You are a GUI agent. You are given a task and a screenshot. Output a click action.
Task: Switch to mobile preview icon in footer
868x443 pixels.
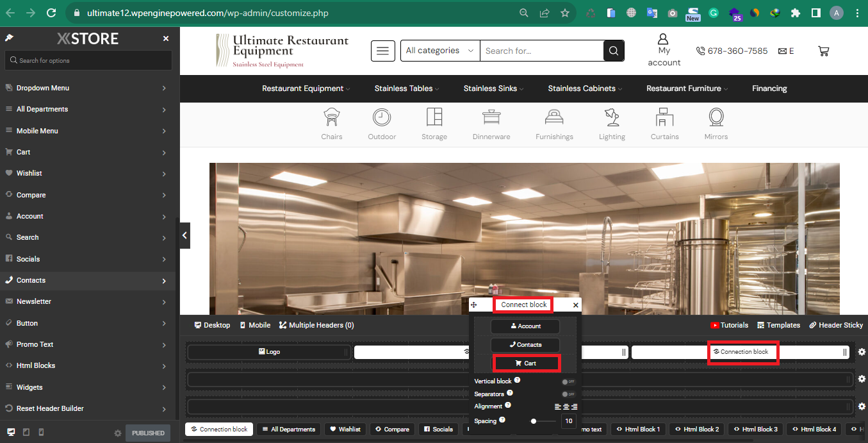click(42, 433)
